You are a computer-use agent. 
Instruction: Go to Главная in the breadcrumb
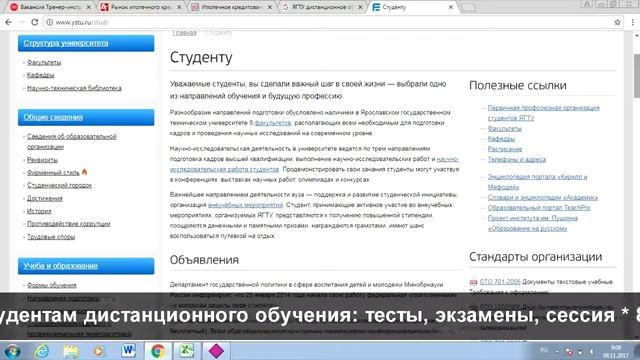coord(184,33)
